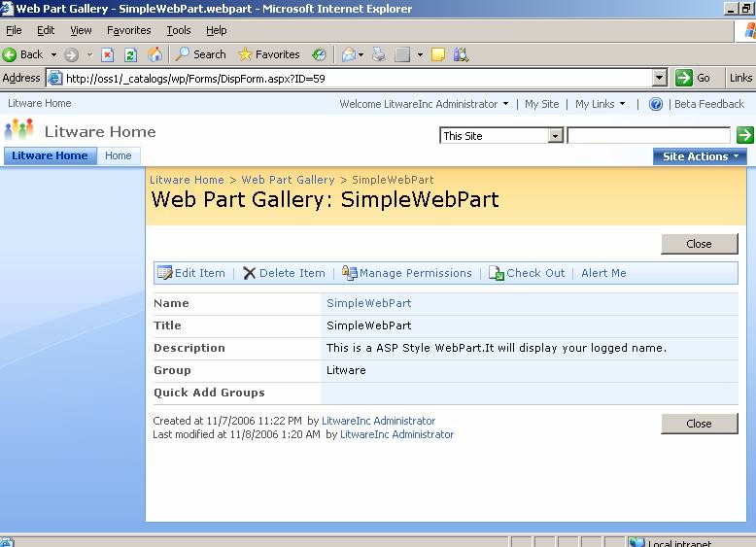Click the lower Close button
This screenshot has height=547, width=756.
[699, 424]
